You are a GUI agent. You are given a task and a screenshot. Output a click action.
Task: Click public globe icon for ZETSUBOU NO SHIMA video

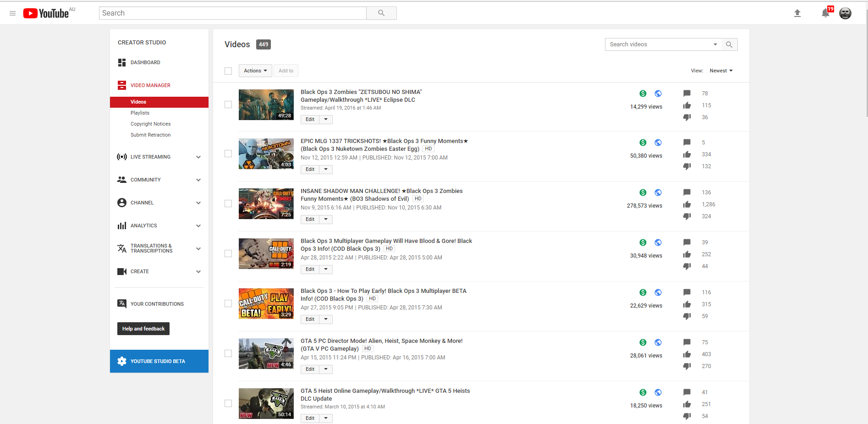click(658, 94)
